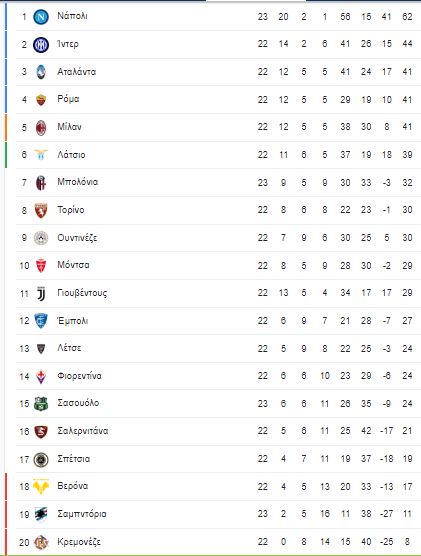The height and width of the screenshot is (556, 421).
Task: Select the Σαλερνιτάνα row name
Action: 83,431
